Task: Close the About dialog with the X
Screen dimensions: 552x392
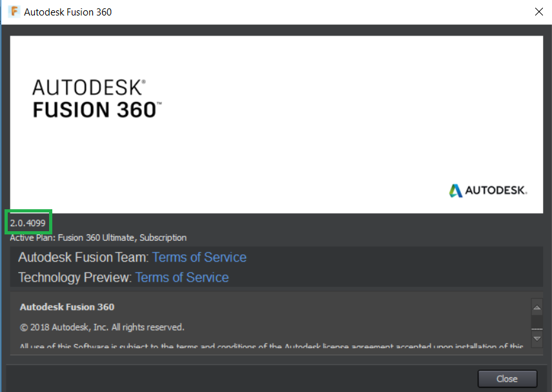Action: (540, 12)
